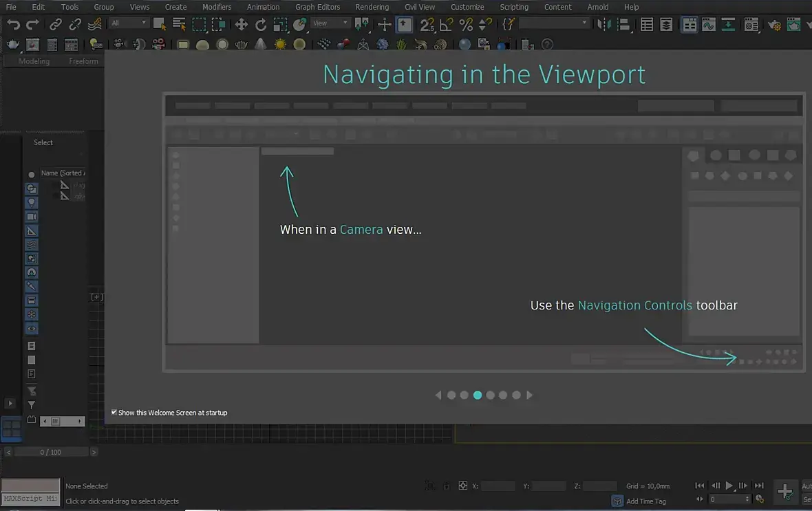Image resolution: width=812 pixels, height=511 pixels.
Task: Click the X coordinate input field
Action: coord(498,486)
